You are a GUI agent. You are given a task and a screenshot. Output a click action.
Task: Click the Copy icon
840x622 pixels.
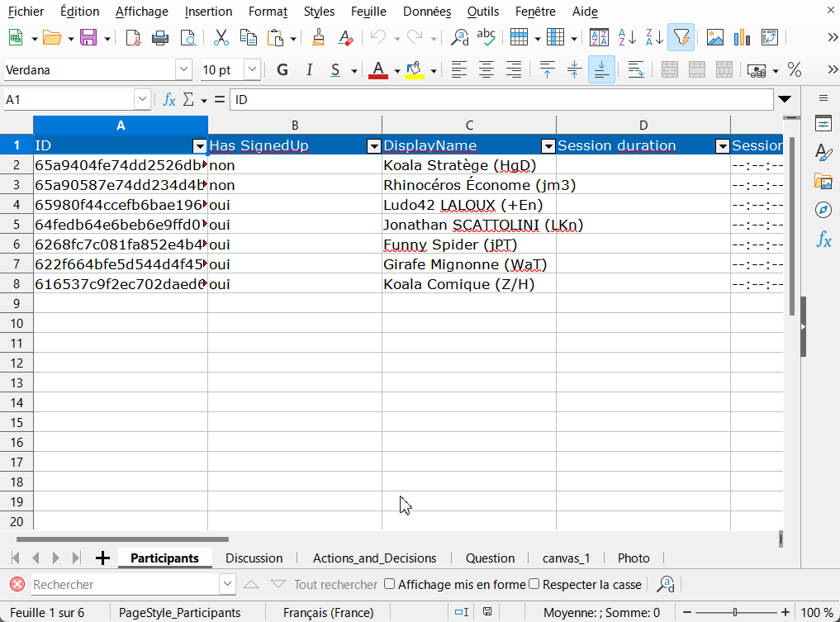(248, 37)
